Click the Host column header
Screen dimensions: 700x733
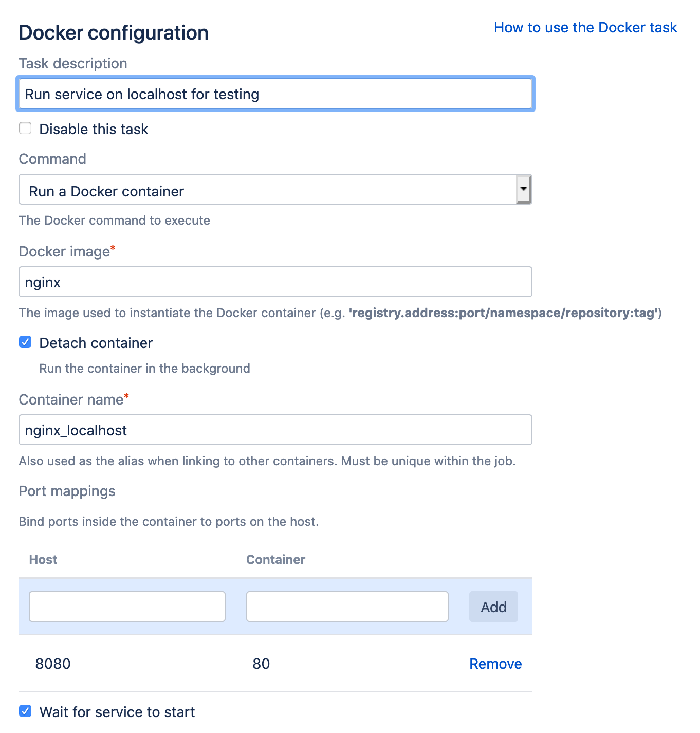(43, 560)
